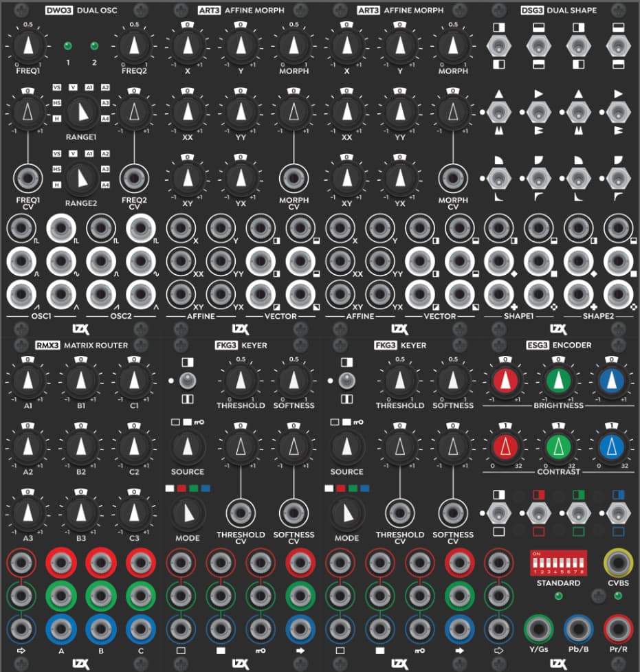The width and height of the screenshot is (640, 672).
Task: Adjust the red BRIGHTNESS knob on Encoder
Action: point(505,381)
